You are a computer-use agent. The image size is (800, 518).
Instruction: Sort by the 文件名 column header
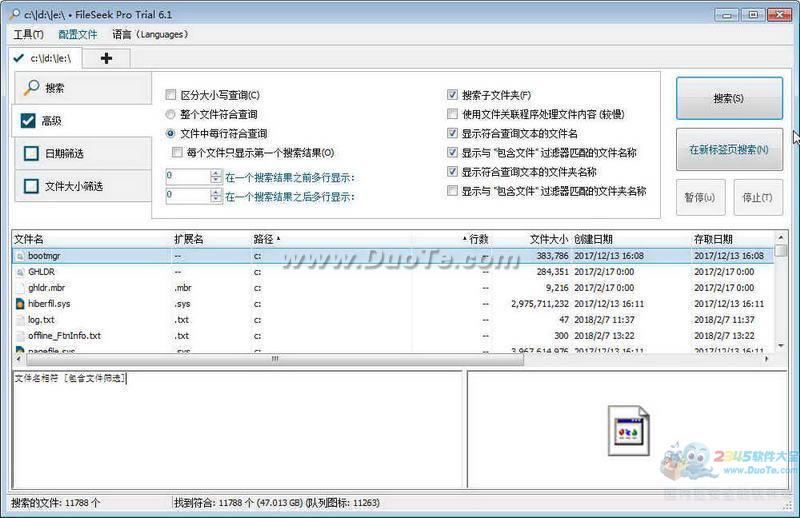(29, 239)
